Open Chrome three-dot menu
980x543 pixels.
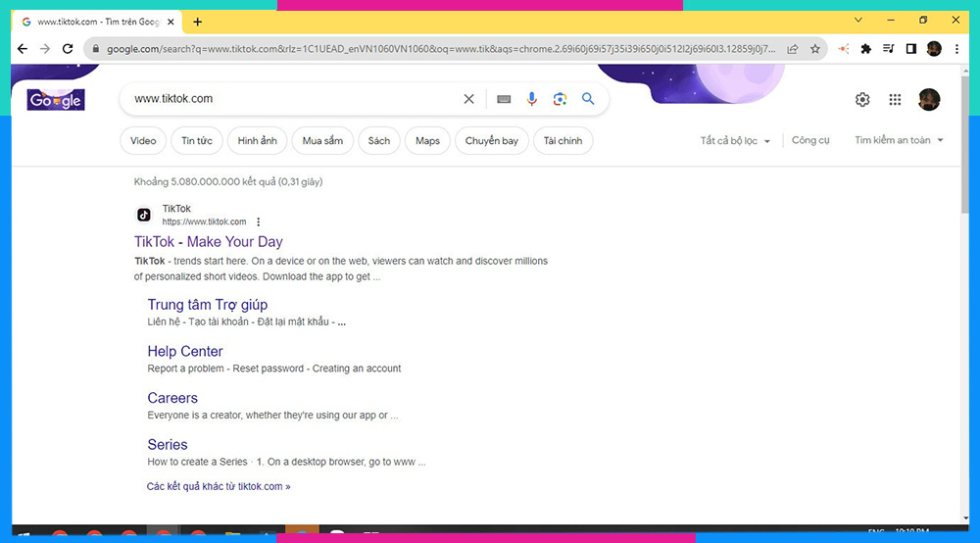pos(956,49)
